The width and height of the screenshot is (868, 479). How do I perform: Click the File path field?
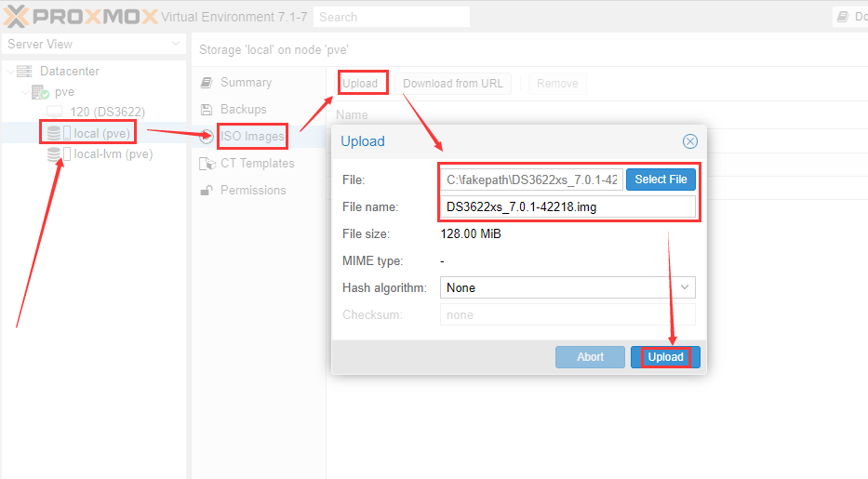(531, 180)
